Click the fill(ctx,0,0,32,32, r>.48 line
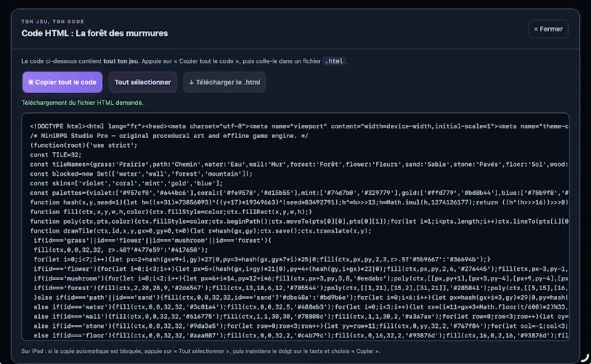Image resolution: width=591 pixels, height=364 pixels. point(120,250)
